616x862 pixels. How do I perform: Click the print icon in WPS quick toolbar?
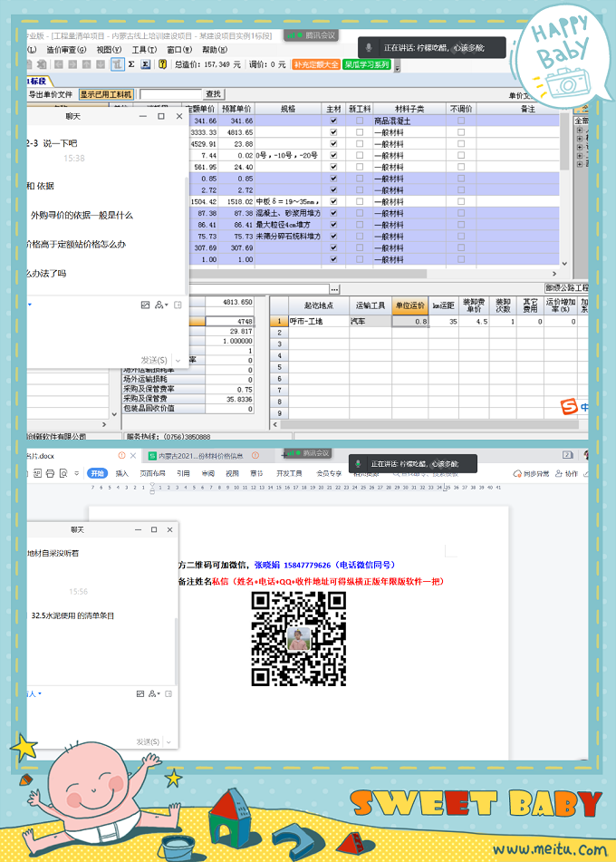(50, 473)
